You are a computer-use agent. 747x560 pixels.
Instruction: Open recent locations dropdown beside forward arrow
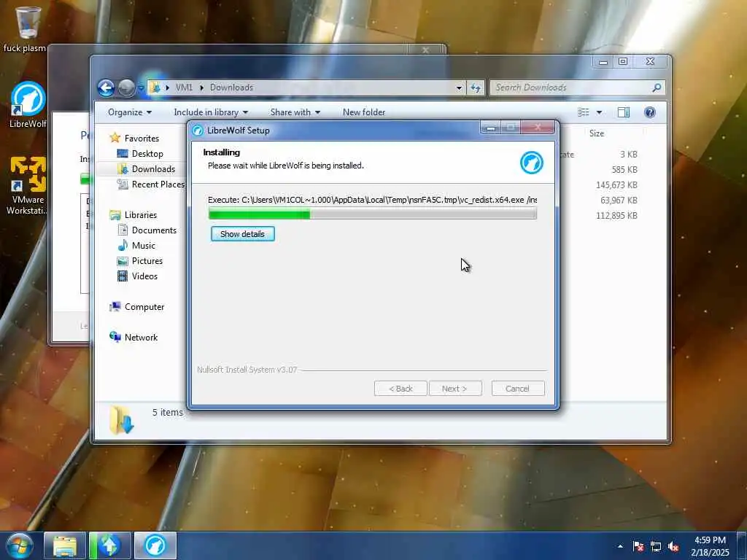click(x=141, y=88)
